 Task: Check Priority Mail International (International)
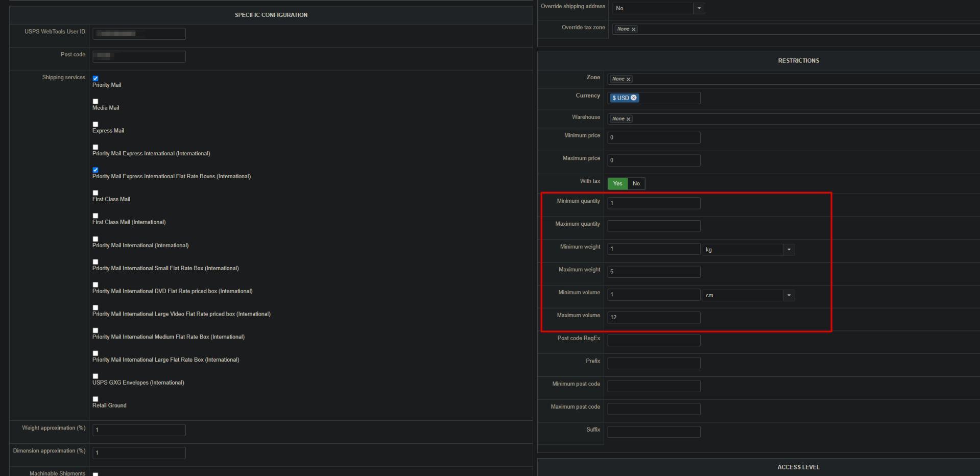(x=95, y=239)
